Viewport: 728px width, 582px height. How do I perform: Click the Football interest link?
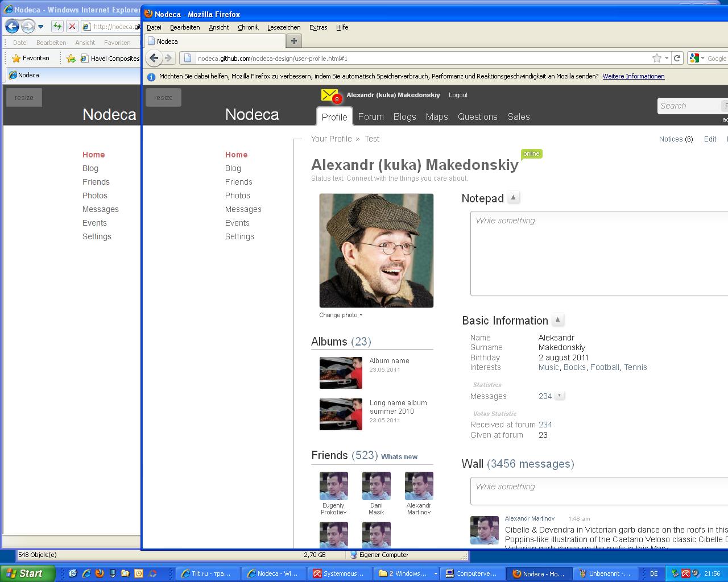click(605, 367)
